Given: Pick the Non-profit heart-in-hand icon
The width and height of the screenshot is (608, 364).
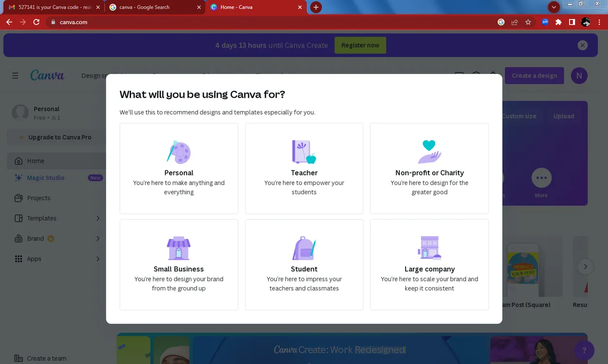Looking at the screenshot, I should 429,152.
